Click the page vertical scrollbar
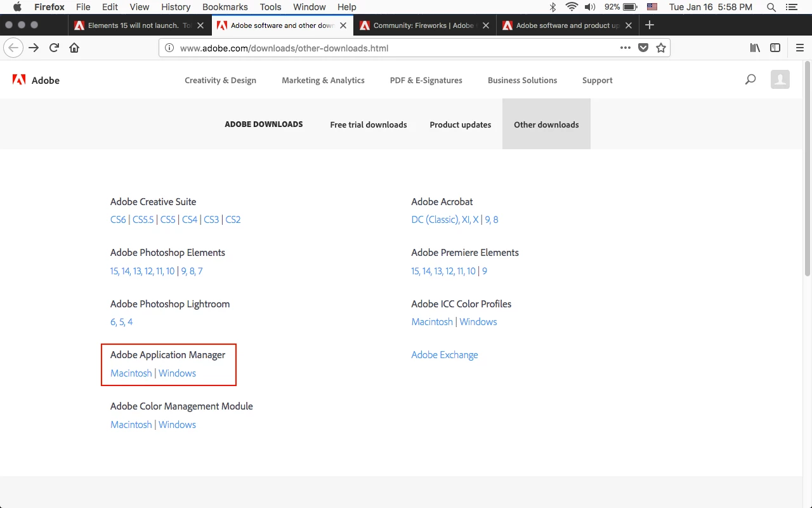 coord(808,169)
